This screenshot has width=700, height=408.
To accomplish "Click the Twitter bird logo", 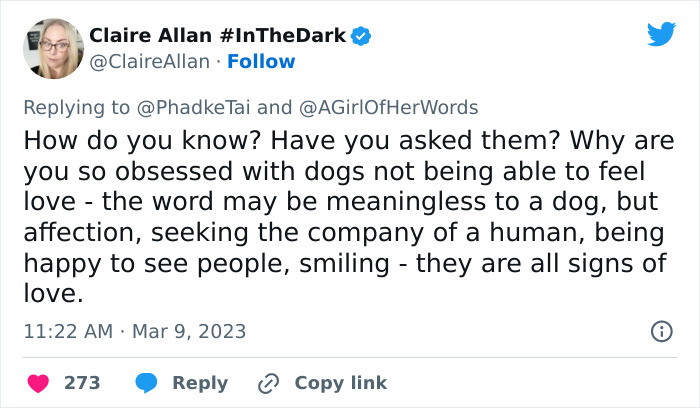I will click(x=661, y=33).
